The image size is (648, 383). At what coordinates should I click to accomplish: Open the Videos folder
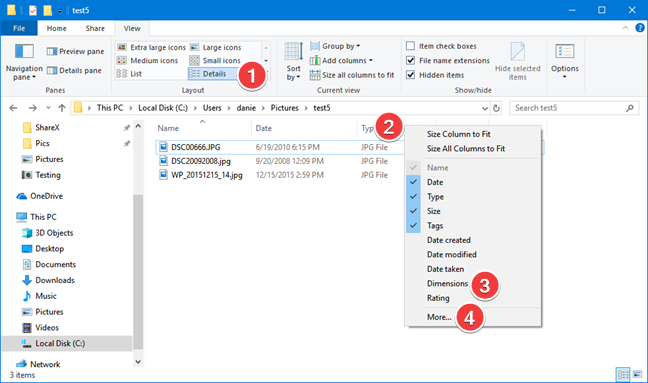[x=40, y=328]
